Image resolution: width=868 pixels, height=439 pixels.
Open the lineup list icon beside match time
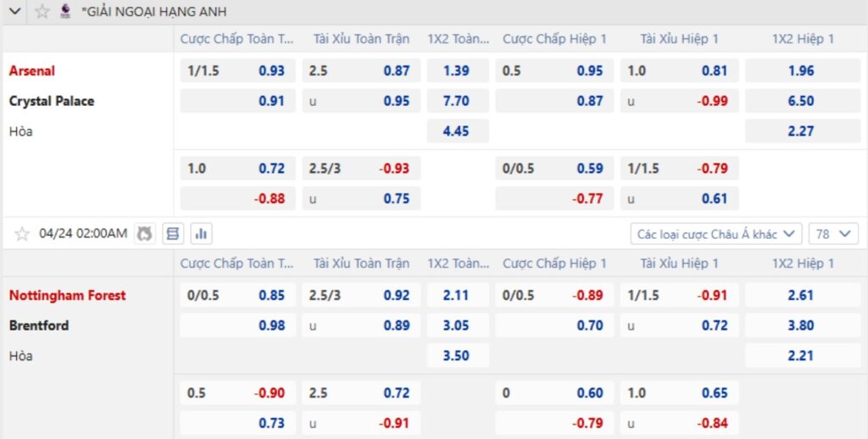(173, 234)
